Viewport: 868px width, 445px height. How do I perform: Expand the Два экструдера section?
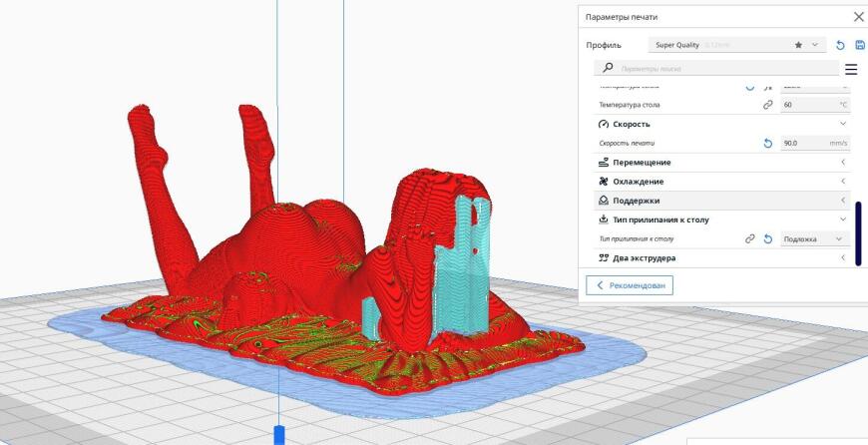pyautogui.click(x=843, y=258)
